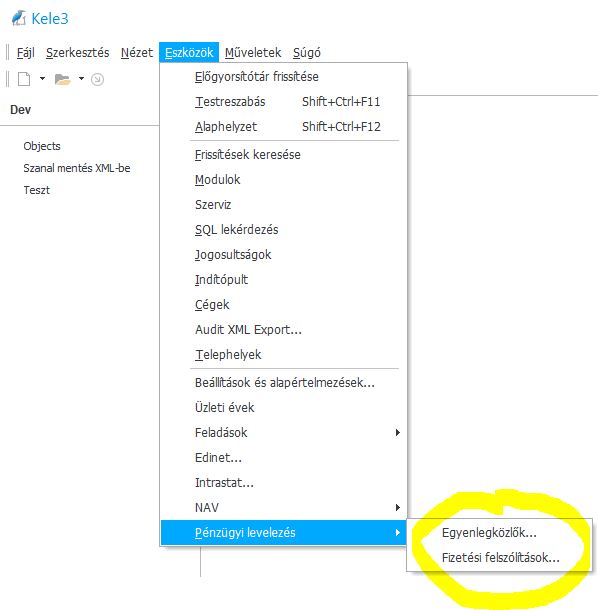Open the Súgó menu
The width and height of the screenshot is (598, 610).
[307, 53]
